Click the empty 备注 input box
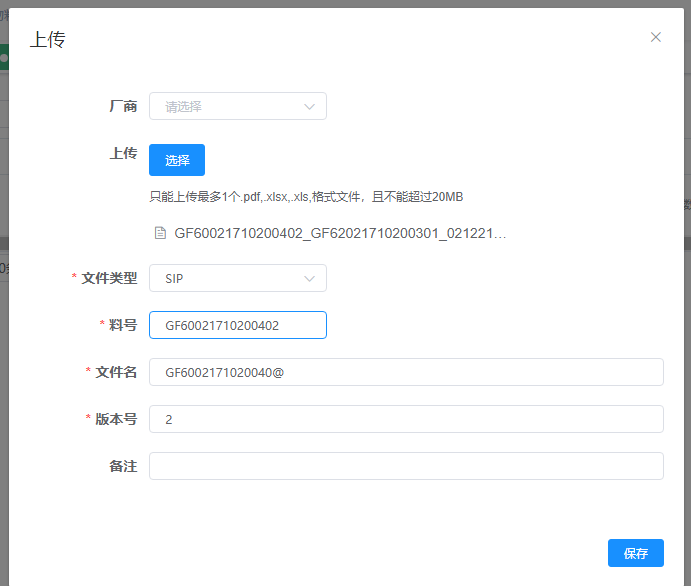This screenshot has width=691, height=586. pos(405,466)
